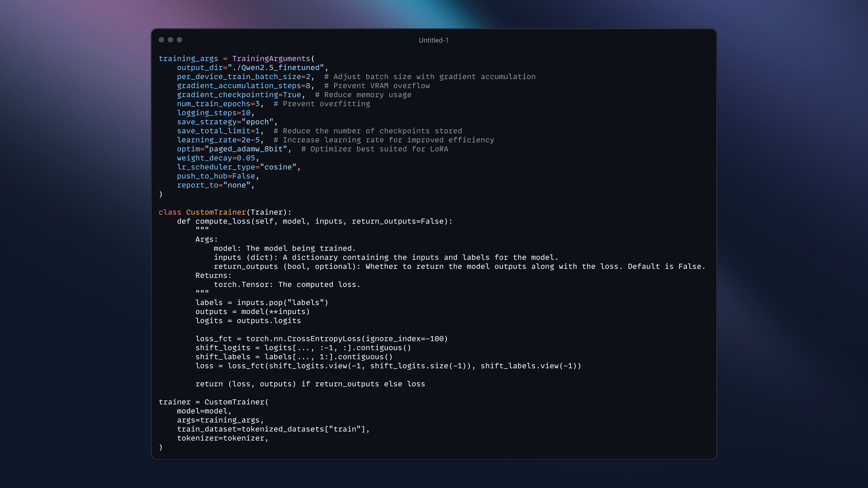Click the middle gray window dot
The image size is (868, 488).
[x=170, y=40]
